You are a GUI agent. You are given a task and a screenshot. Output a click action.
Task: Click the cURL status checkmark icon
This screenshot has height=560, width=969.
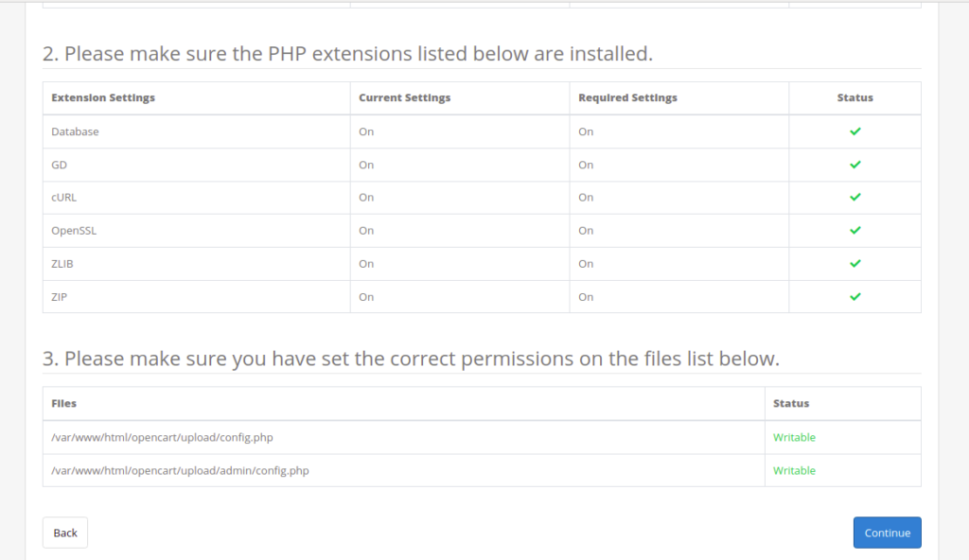click(x=855, y=197)
